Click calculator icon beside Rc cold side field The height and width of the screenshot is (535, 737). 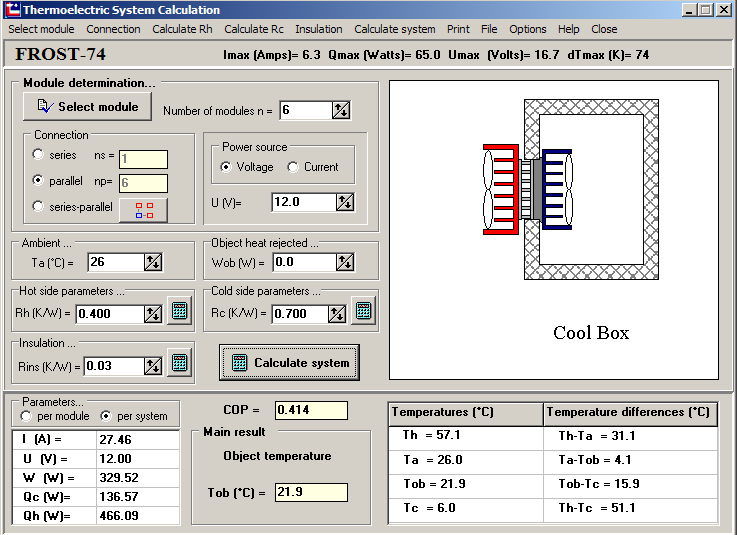[363, 312]
